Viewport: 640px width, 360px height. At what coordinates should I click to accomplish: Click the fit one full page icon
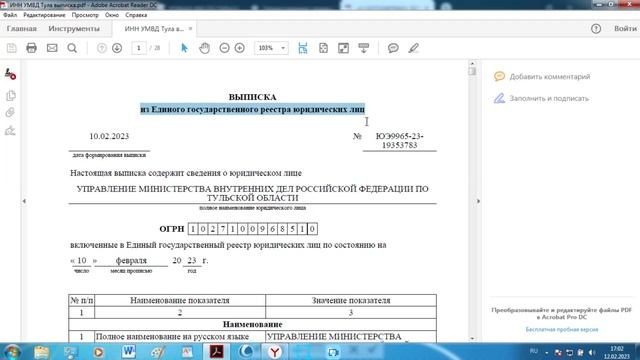coord(323,48)
